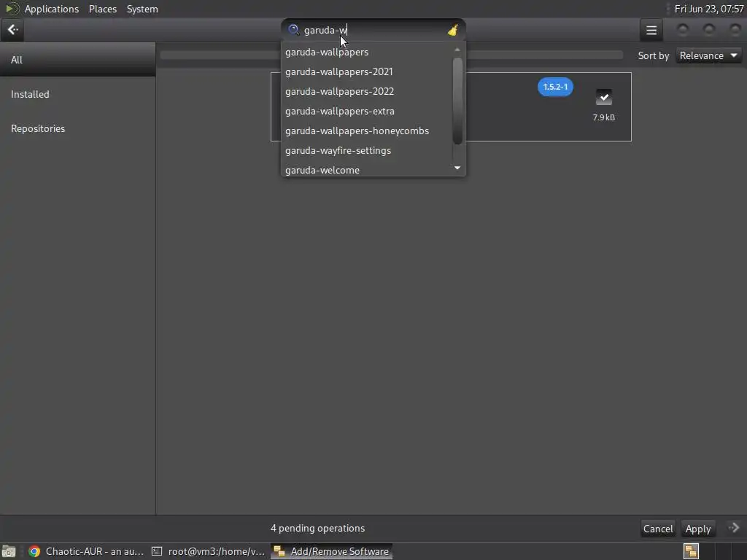This screenshot has height=560, width=747.
Task: Click the terminal icon in taskbar
Action: (157, 551)
